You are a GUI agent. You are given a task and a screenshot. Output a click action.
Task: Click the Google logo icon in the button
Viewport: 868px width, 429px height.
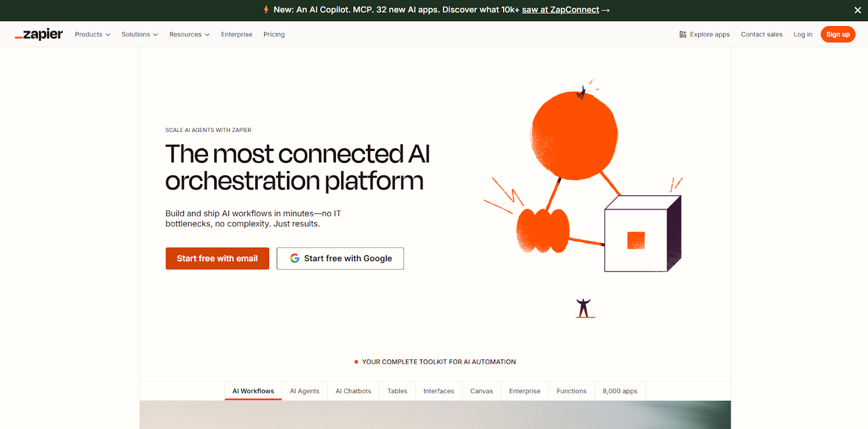[x=295, y=258]
